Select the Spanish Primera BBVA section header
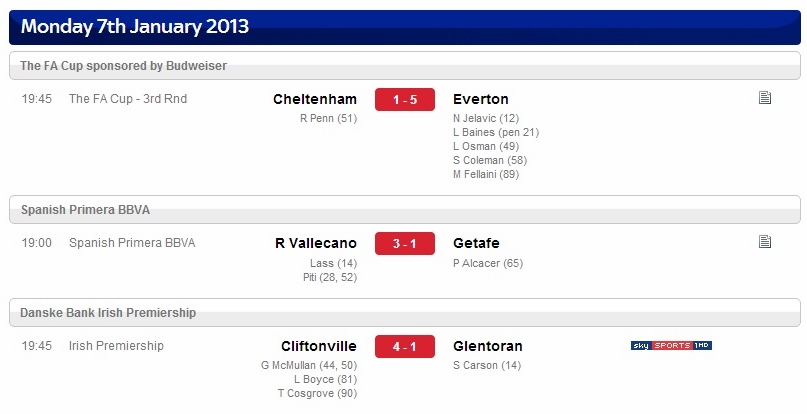 [405, 210]
